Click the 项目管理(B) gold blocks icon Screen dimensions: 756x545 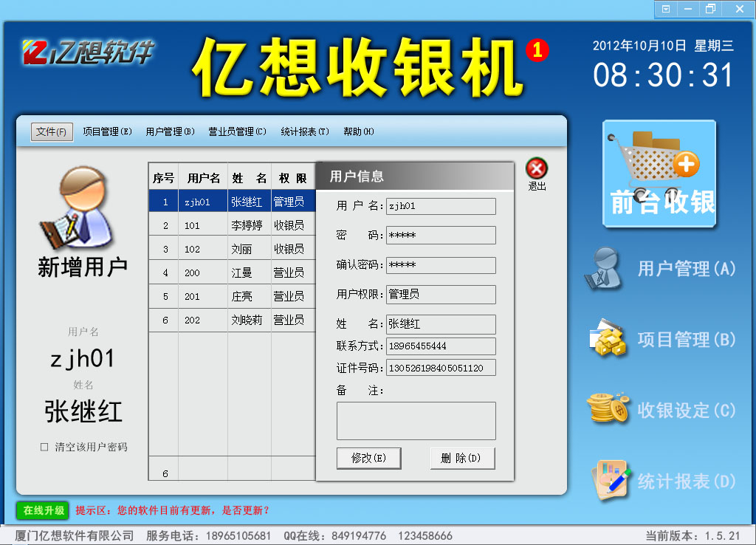tap(608, 338)
